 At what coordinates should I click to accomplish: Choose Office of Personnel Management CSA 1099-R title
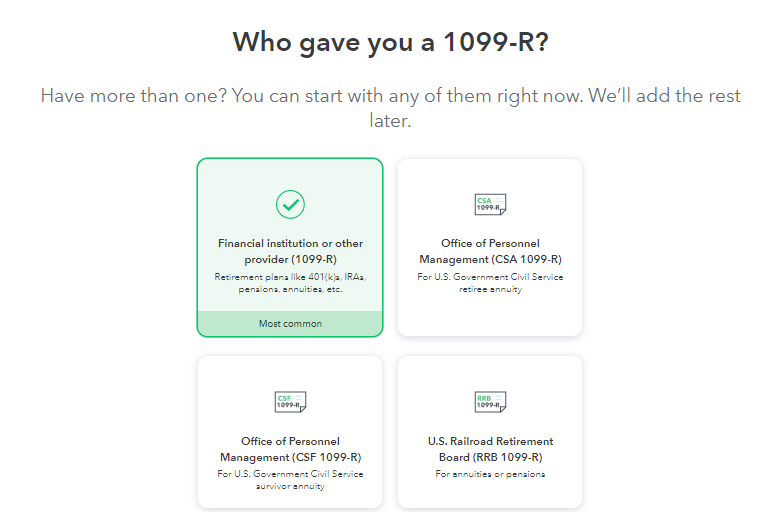490,251
